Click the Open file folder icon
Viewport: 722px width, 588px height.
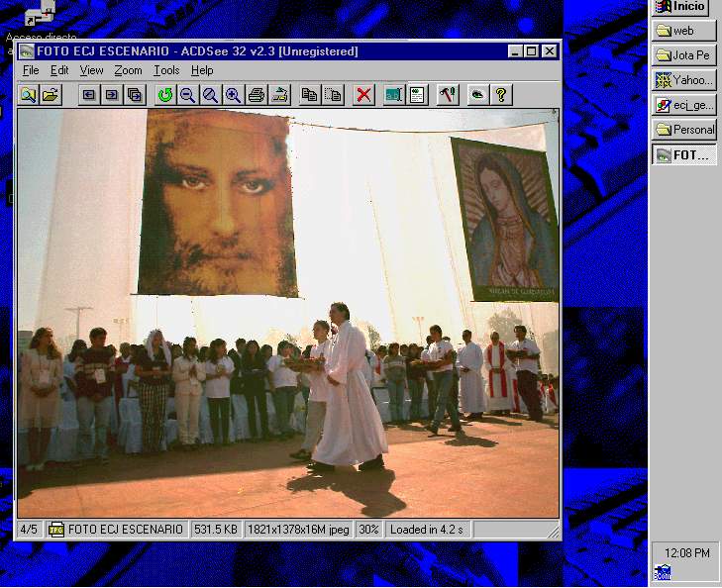coord(51,95)
